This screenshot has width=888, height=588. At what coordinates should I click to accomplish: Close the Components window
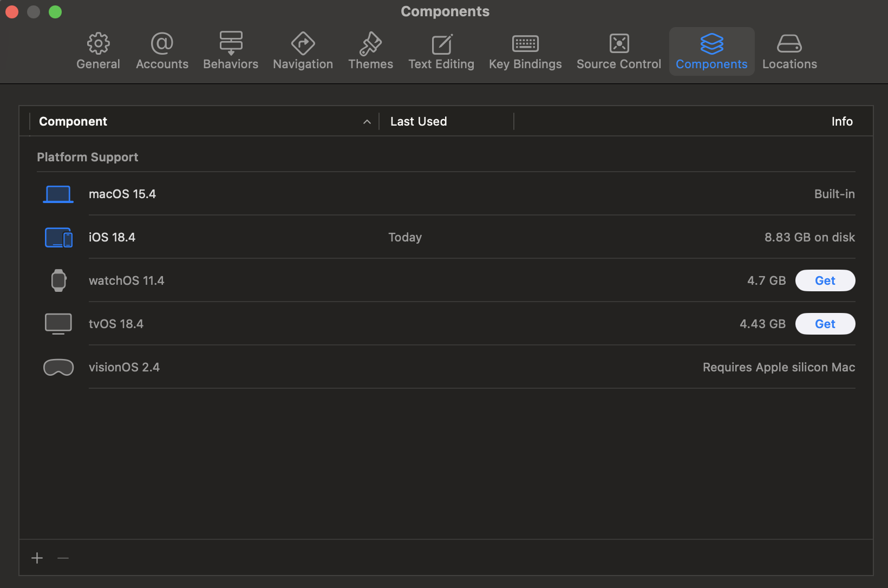[12, 12]
